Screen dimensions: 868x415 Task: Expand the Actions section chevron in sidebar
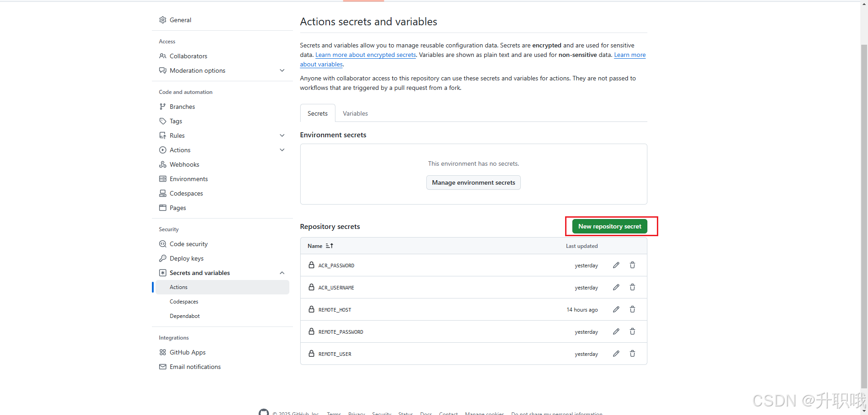click(x=282, y=150)
